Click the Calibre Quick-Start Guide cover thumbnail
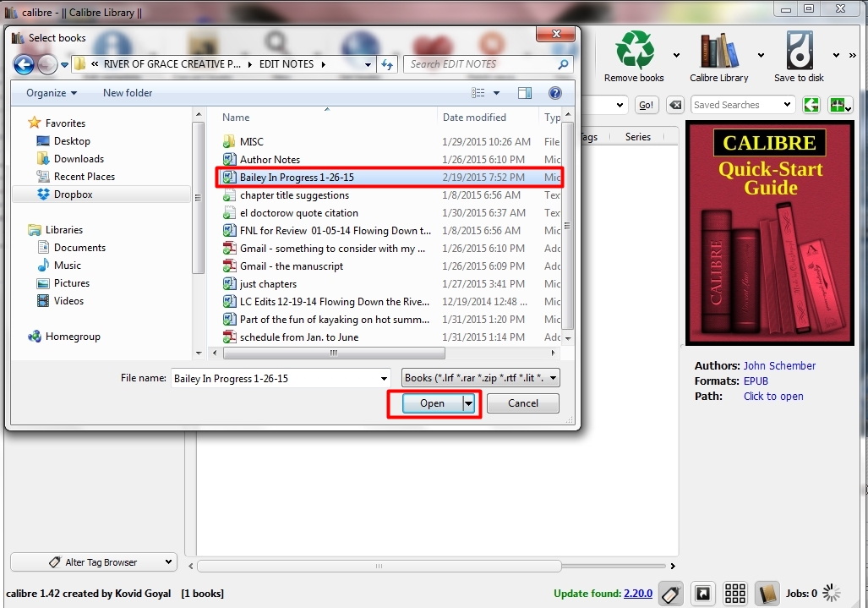 click(769, 233)
